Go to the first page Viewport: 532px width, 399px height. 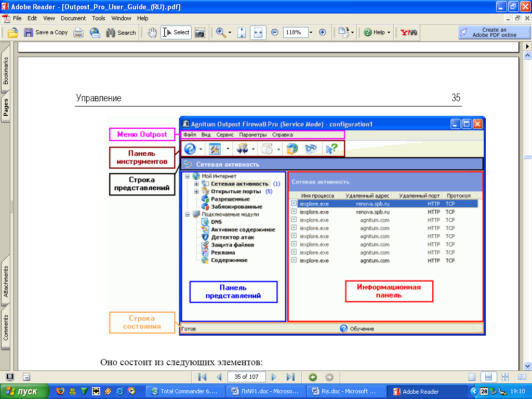click(202, 377)
